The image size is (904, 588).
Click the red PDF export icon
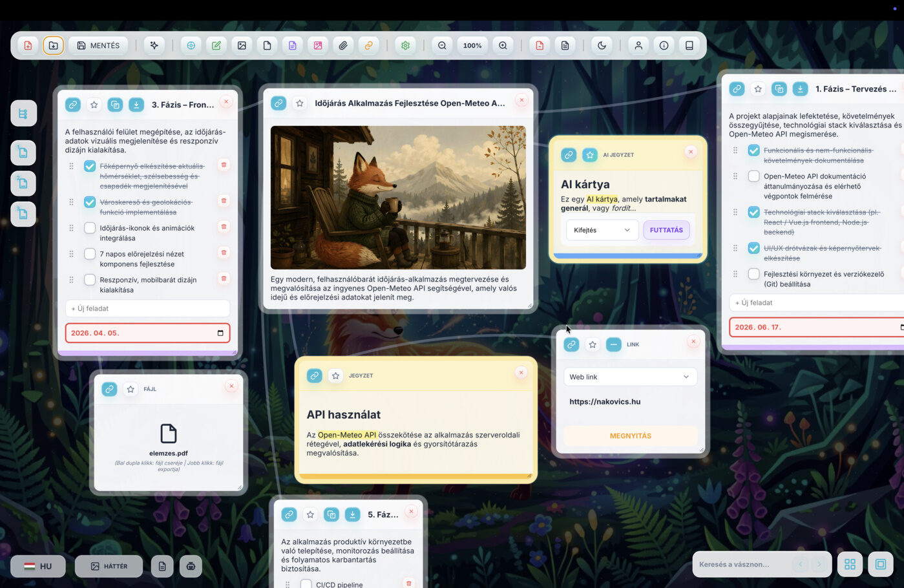tap(540, 45)
